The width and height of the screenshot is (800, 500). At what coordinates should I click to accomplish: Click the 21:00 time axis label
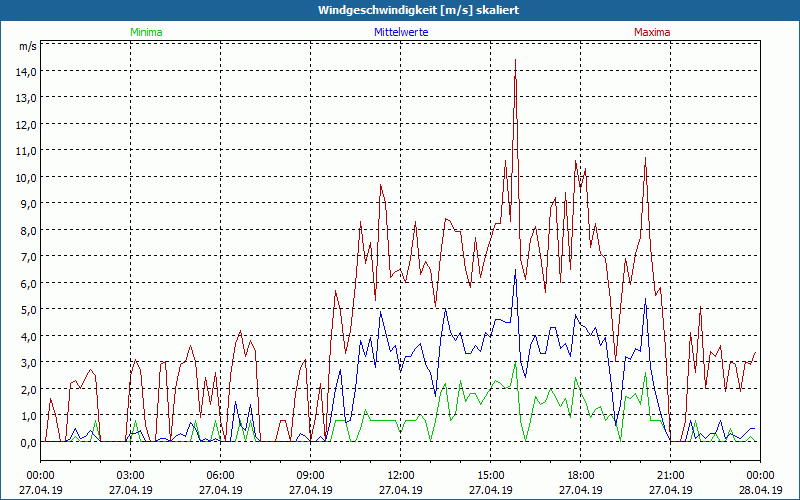click(670, 476)
